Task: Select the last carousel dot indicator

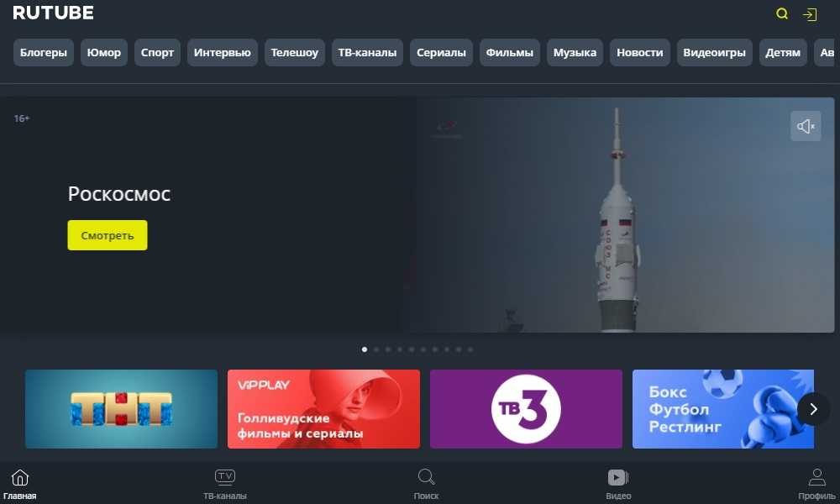Action: click(x=470, y=349)
